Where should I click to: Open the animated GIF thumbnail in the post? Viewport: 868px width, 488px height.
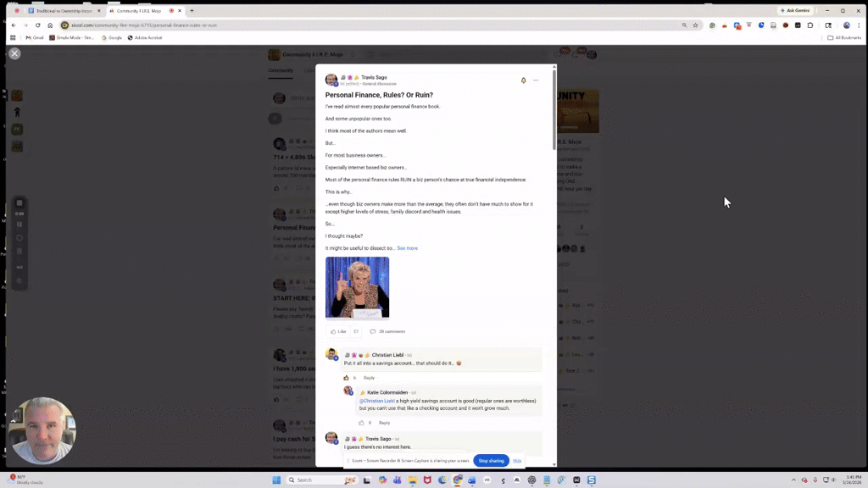[357, 288]
